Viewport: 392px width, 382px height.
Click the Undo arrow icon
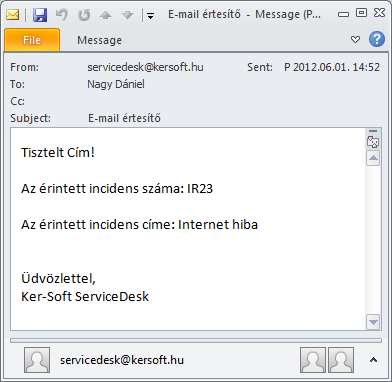point(62,15)
